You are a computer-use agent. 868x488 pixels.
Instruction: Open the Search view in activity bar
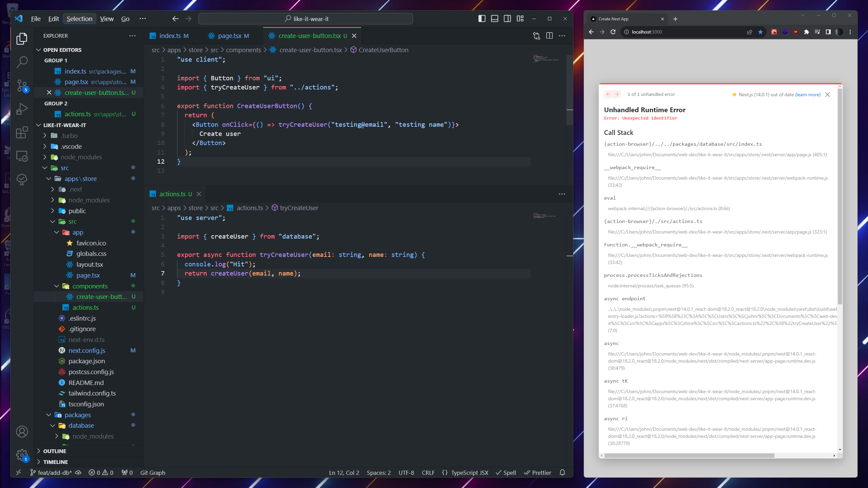point(22,62)
